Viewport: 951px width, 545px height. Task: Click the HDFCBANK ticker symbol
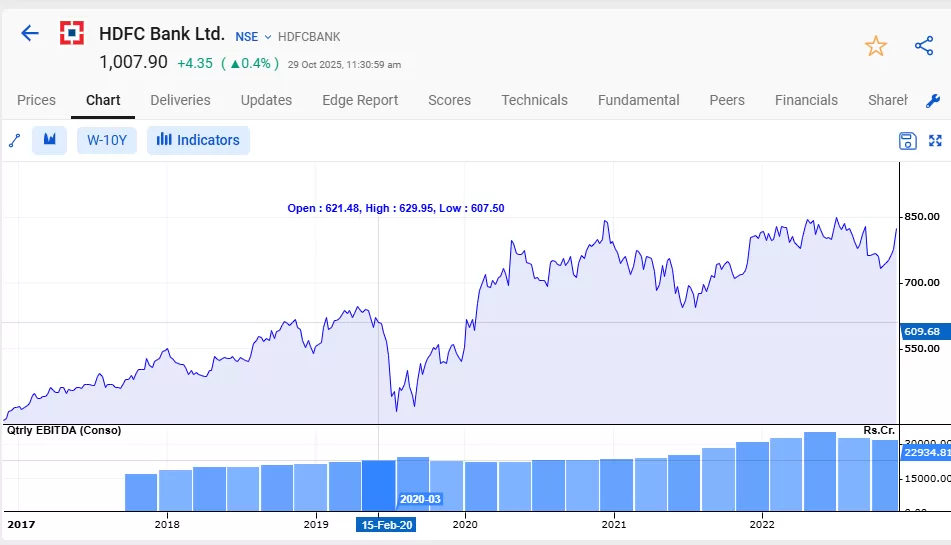pos(309,37)
